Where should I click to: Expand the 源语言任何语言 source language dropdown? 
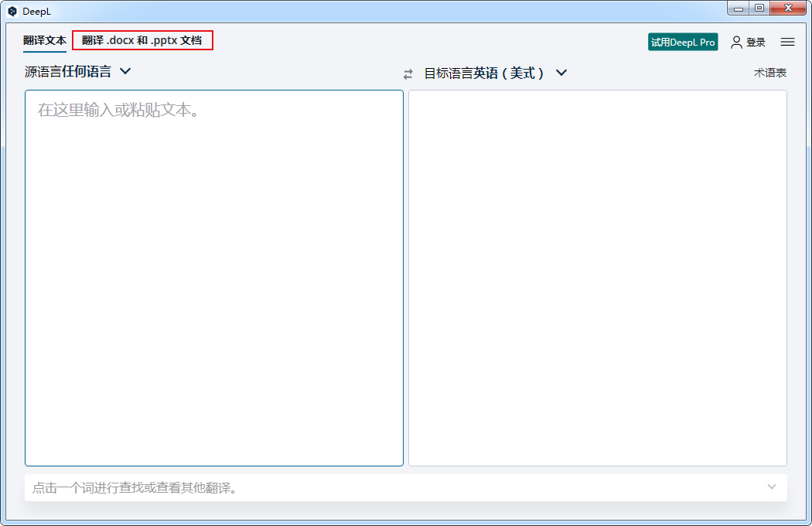77,71
